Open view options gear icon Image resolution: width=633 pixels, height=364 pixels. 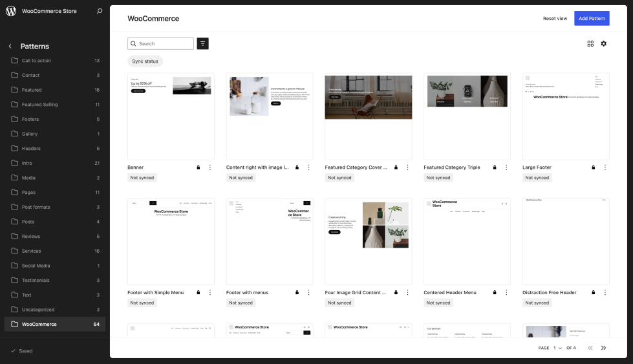[603, 43]
